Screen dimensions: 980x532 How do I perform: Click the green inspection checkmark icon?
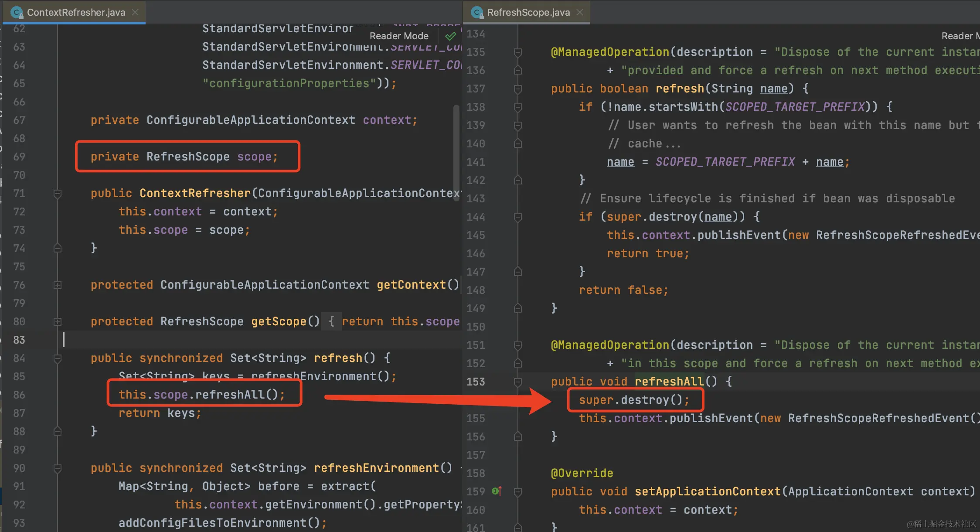(x=450, y=36)
